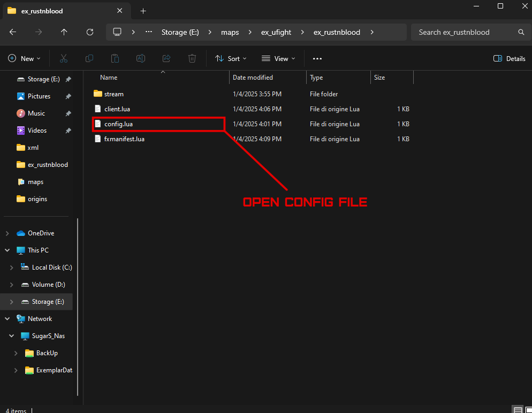Go back to the previous folder
This screenshot has height=413, width=532.
point(13,32)
